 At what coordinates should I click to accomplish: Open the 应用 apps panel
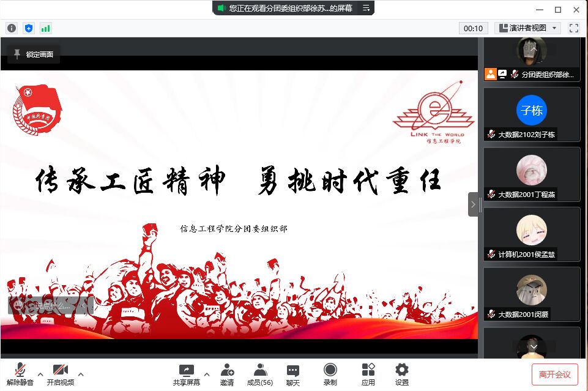(x=368, y=374)
